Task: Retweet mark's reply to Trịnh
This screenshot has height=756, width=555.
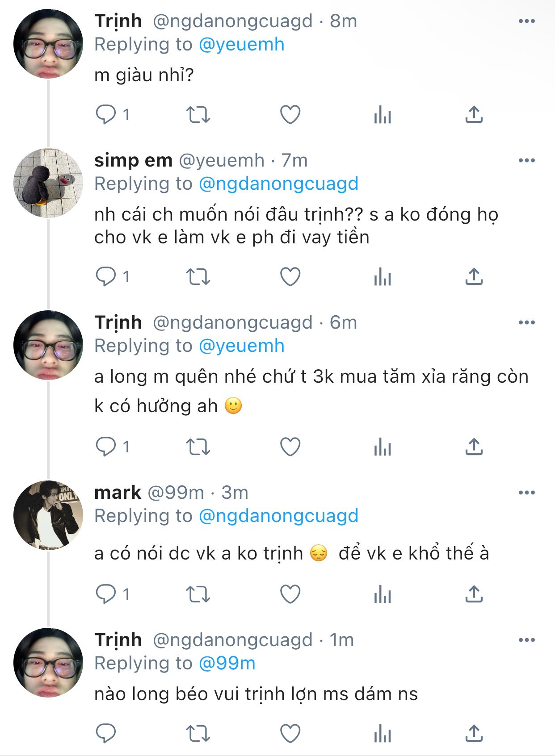Action: (198, 594)
